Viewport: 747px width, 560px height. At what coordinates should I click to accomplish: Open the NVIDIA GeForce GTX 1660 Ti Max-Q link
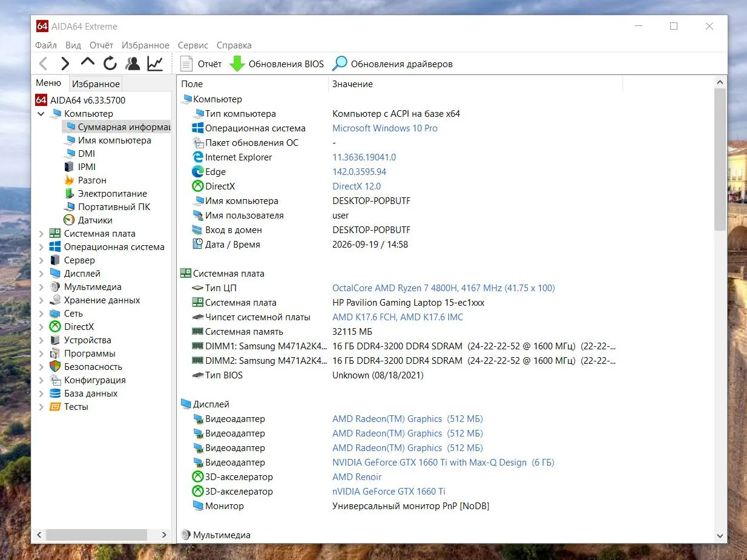(x=443, y=463)
